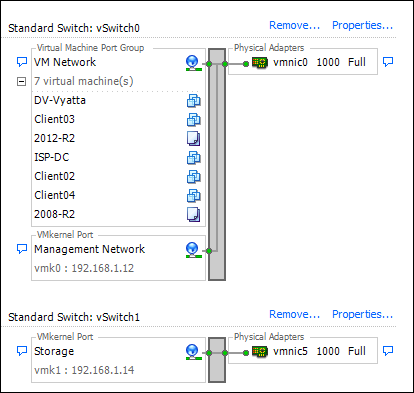Click the DV-Vyatta virtual machine icon

click(x=193, y=101)
